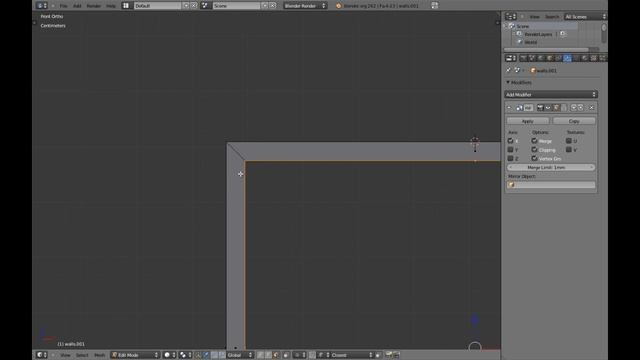Toggle Mirror modifier render visibility camera icon
This screenshot has height=360, width=640.
pos(540,108)
